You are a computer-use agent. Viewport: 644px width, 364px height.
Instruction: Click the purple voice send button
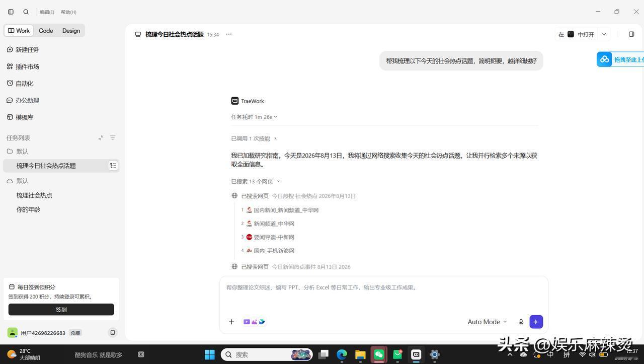tap(536, 322)
